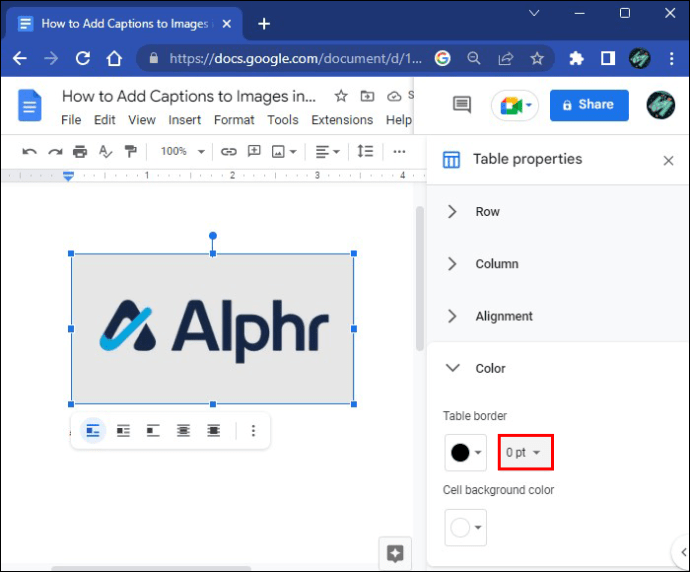Close the Table properties panel
Screen dimensions: 690x572
[x=668, y=161]
